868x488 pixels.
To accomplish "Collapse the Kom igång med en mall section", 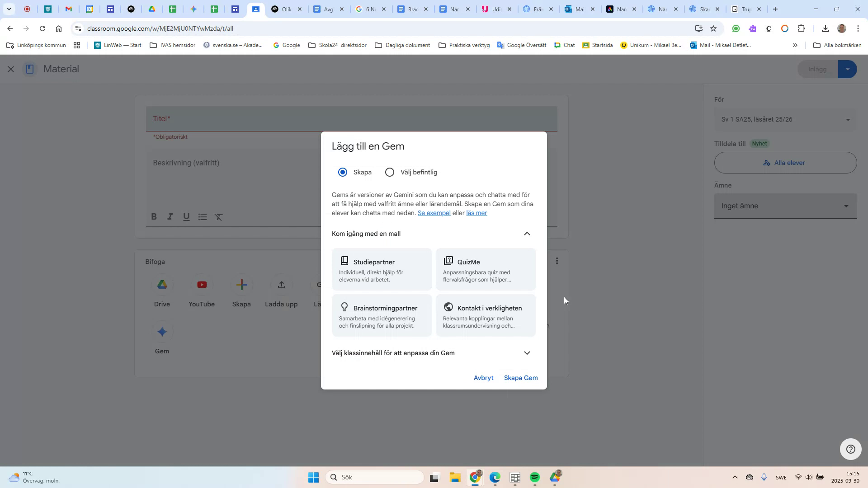I will 527,234.
